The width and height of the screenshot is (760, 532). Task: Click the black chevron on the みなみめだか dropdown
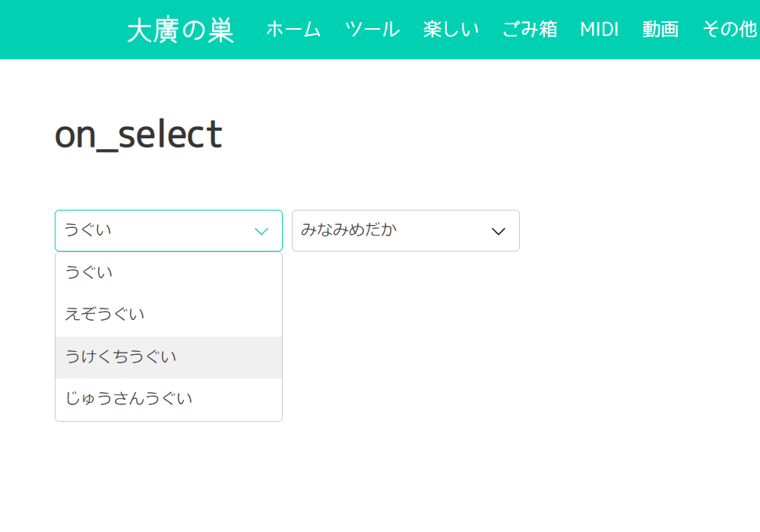coord(499,231)
